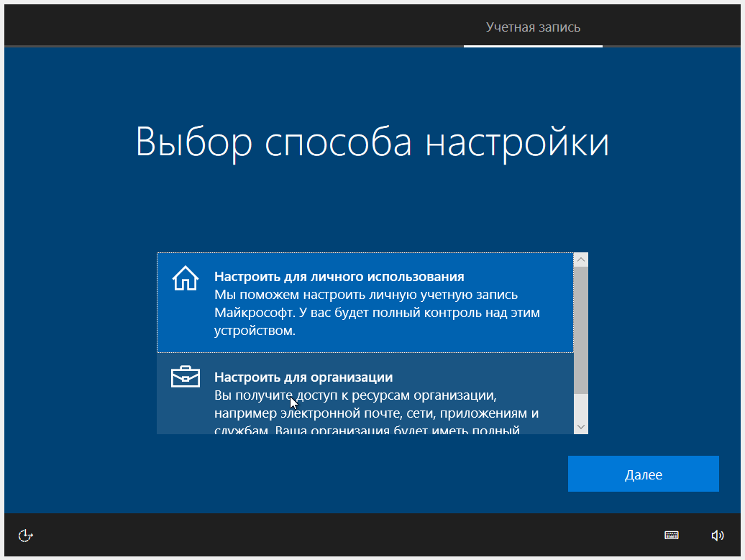
Task: Click the house icon for personal use
Action: pos(185,277)
